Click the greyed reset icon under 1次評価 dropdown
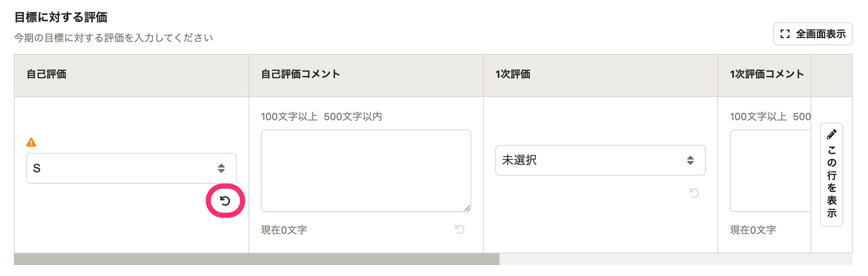The width and height of the screenshot is (868, 276). pos(694,193)
